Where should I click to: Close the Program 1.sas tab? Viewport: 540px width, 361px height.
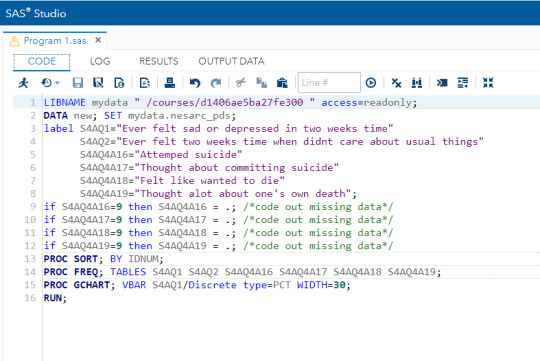click(98, 40)
